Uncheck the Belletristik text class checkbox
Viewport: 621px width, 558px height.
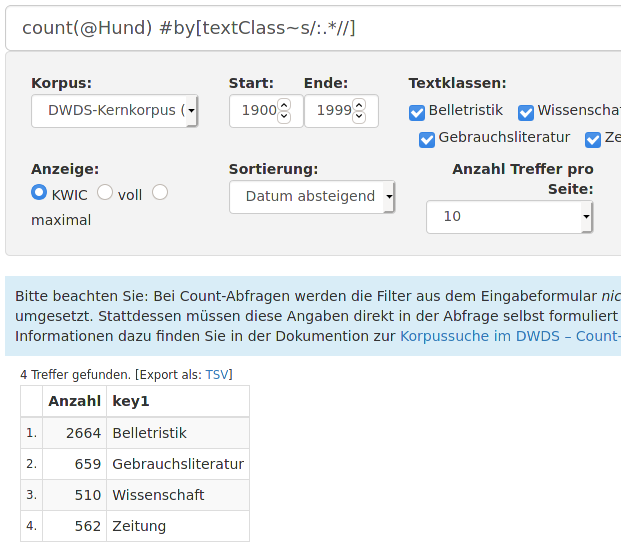(417, 113)
